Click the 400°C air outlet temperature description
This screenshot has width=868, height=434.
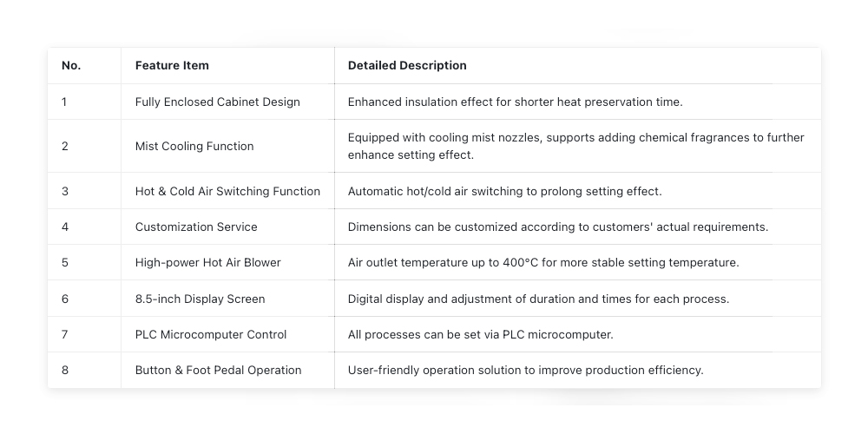point(543,262)
